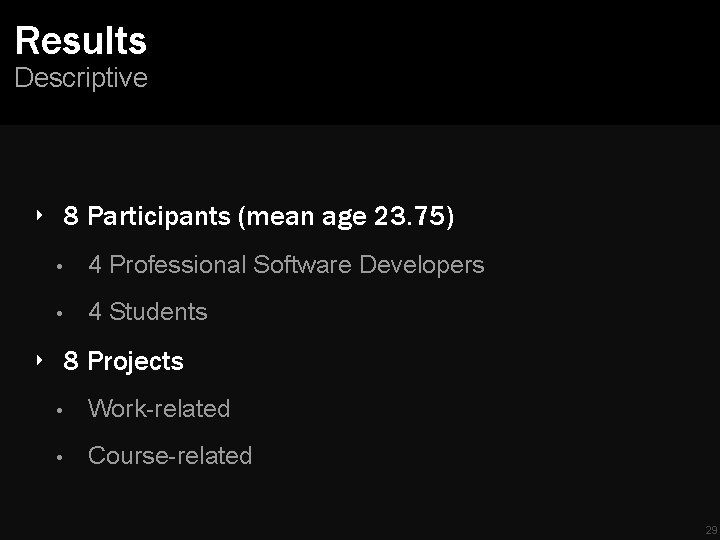
Task: Click the triangle bullet before 8 Participants
Action: click(38, 215)
